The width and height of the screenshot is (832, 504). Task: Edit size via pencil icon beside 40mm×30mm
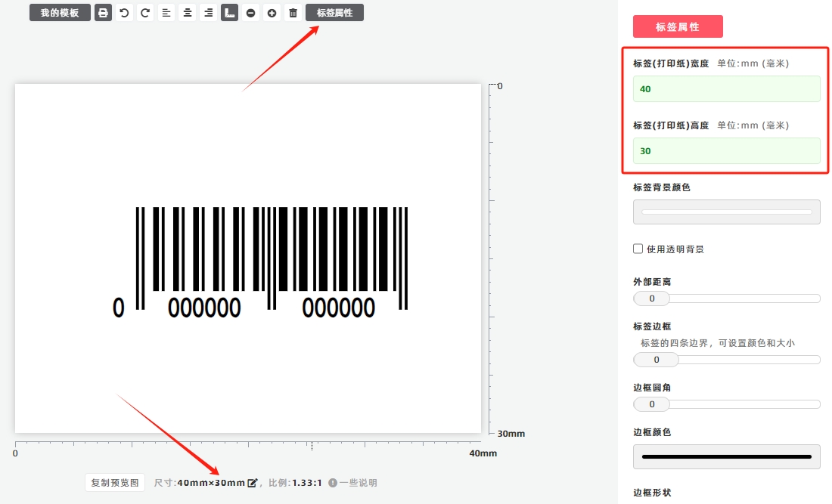pyautogui.click(x=253, y=483)
